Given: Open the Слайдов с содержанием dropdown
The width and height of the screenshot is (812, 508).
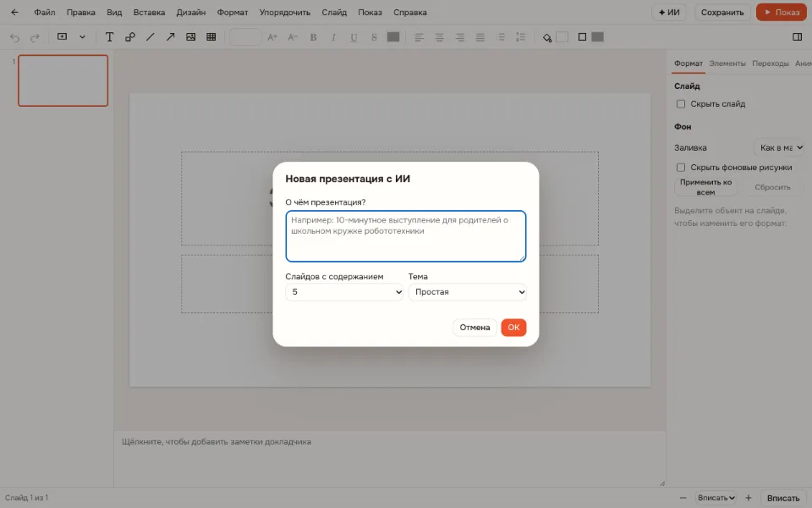Looking at the screenshot, I should [344, 292].
